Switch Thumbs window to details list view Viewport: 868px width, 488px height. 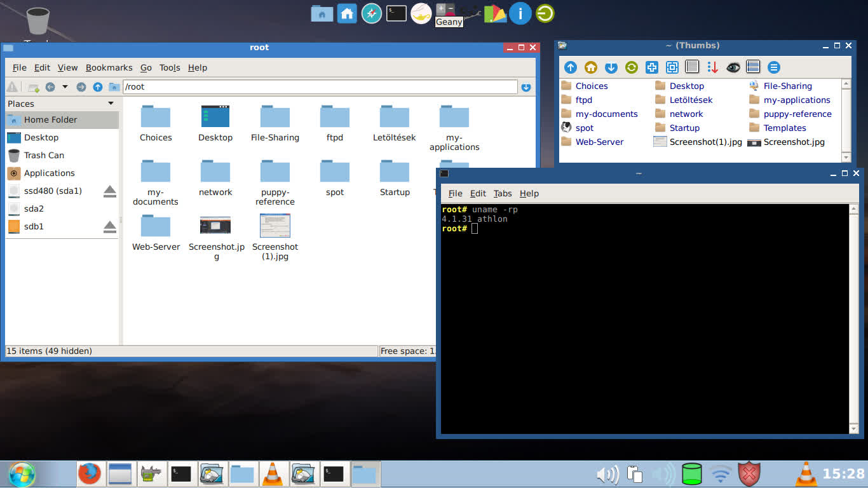click(x=693, y=67)
